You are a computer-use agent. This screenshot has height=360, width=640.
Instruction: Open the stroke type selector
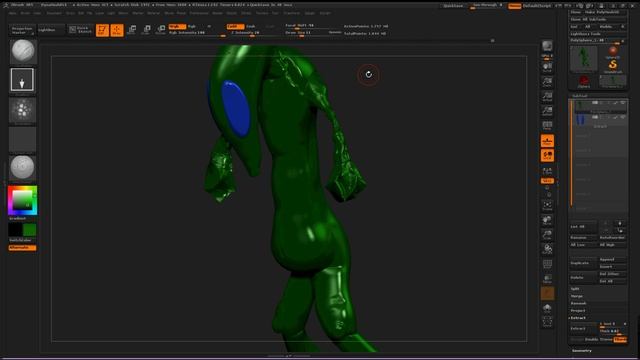pyautogui.click(x=22, y=80)
